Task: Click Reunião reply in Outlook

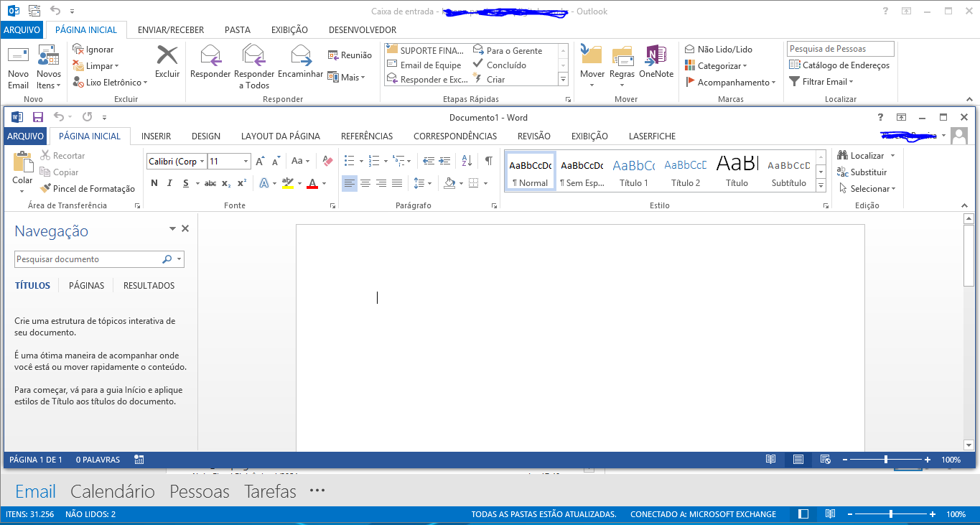Action: point(350,55)
